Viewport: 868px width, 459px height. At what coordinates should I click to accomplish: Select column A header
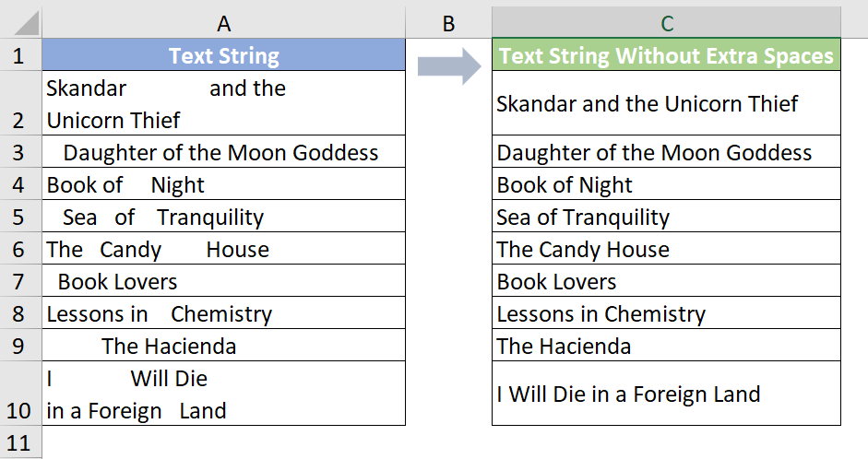click(223, 23)
